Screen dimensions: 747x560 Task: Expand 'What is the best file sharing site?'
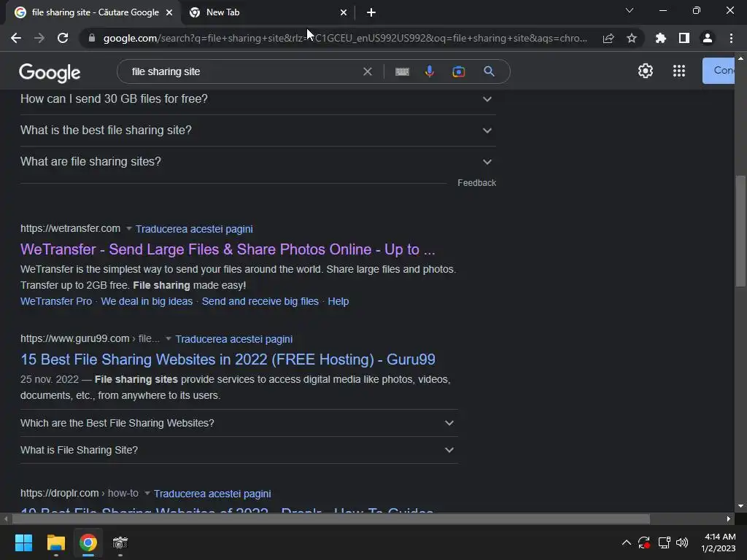click(258, 131)
